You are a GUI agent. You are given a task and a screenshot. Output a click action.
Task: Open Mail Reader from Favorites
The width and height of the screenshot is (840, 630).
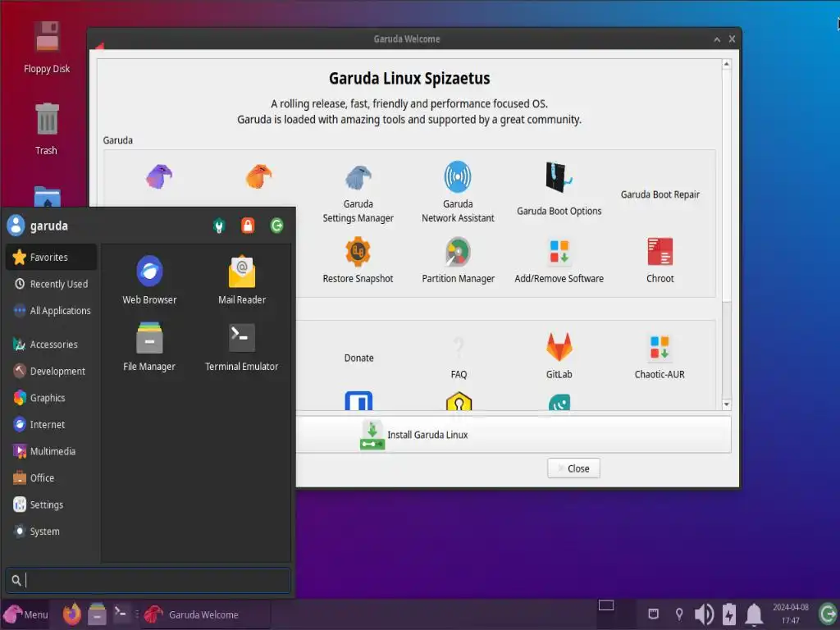242,281
